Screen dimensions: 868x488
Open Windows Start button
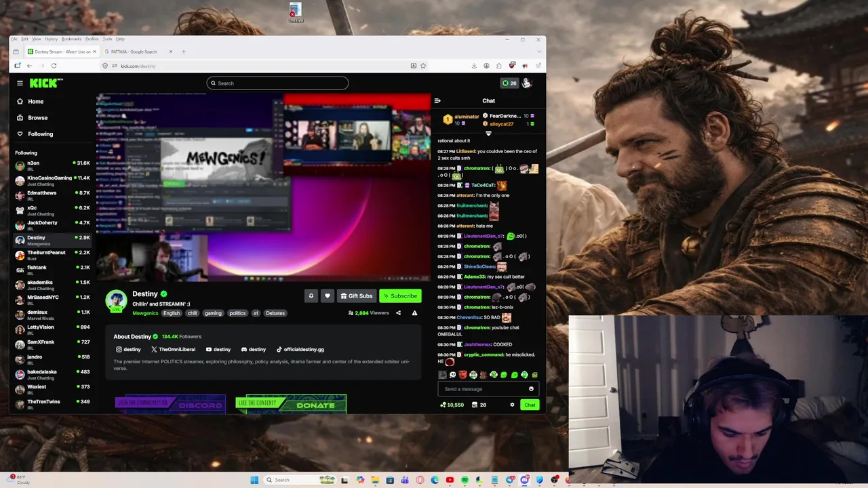[254, 480]
